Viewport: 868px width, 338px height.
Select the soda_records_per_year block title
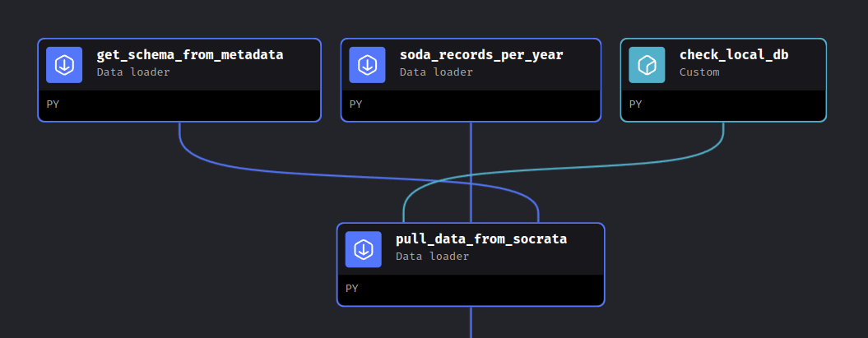(481, 55)
